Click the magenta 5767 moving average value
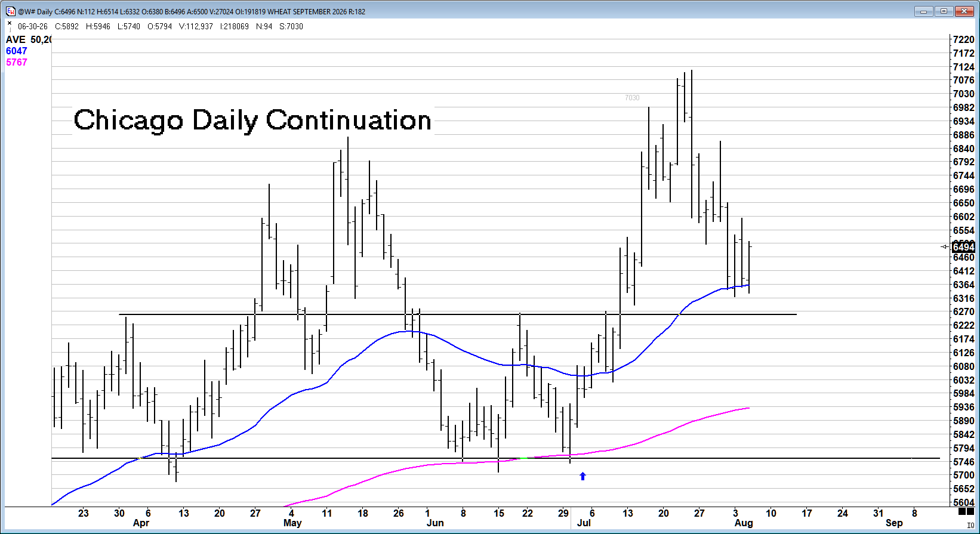The width and height of the screenshot is (980, 534). pos(17,62)
